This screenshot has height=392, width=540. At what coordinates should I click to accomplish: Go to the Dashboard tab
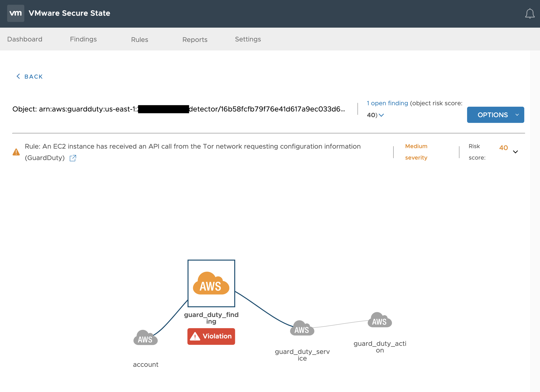click(x=25, y=39)
